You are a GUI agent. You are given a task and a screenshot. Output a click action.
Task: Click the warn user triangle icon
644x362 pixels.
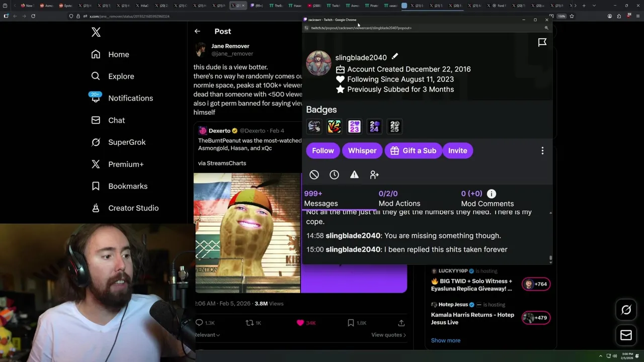354,175
